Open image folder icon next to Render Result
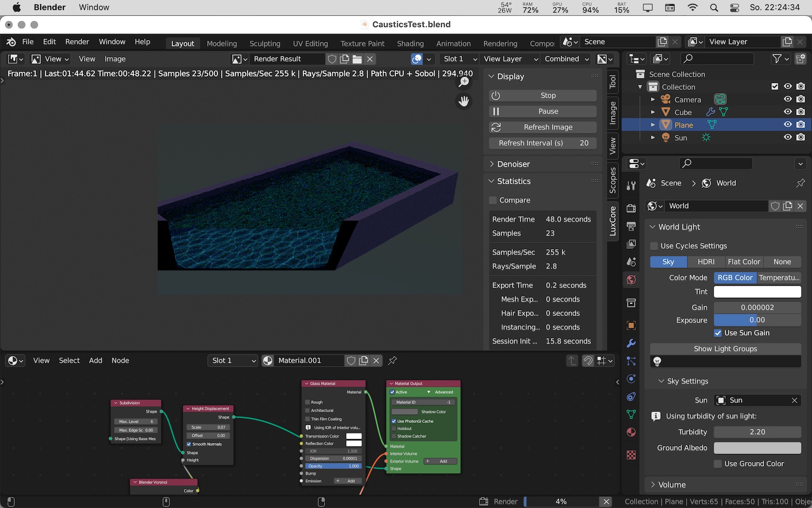 pos(357,59)
